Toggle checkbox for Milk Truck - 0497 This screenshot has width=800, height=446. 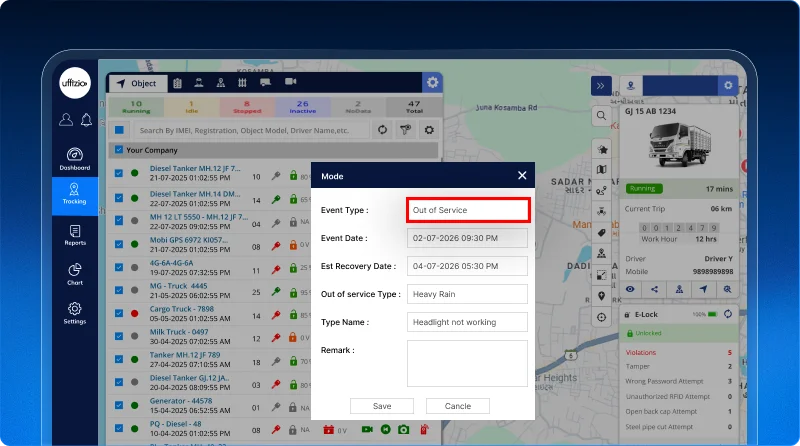[119, 336]
